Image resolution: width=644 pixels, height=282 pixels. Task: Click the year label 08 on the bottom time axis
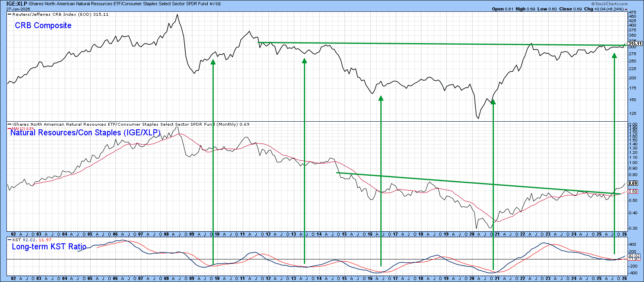click(166, 279)
